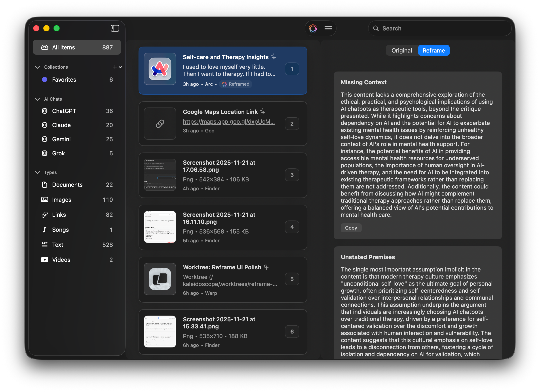This screenshot has height=392, width=540.
Task: Select the Reframe segment
Action: point(433,50)
